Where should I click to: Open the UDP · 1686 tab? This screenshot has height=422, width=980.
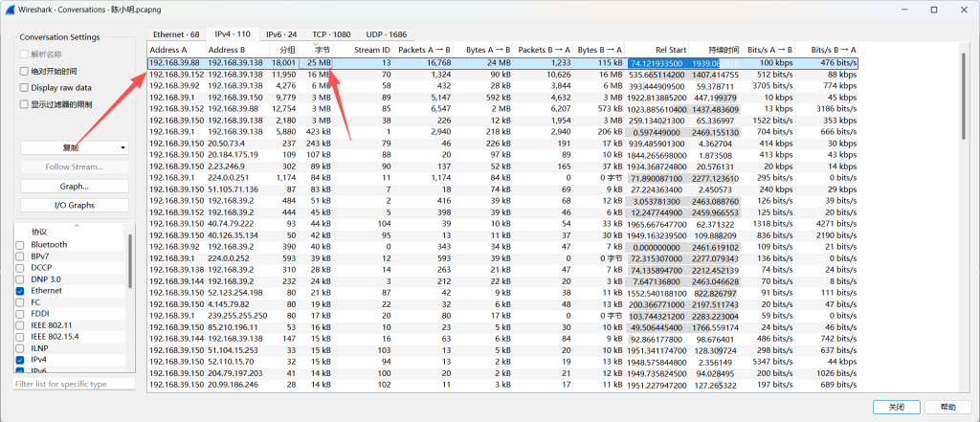tap(387, 34)
